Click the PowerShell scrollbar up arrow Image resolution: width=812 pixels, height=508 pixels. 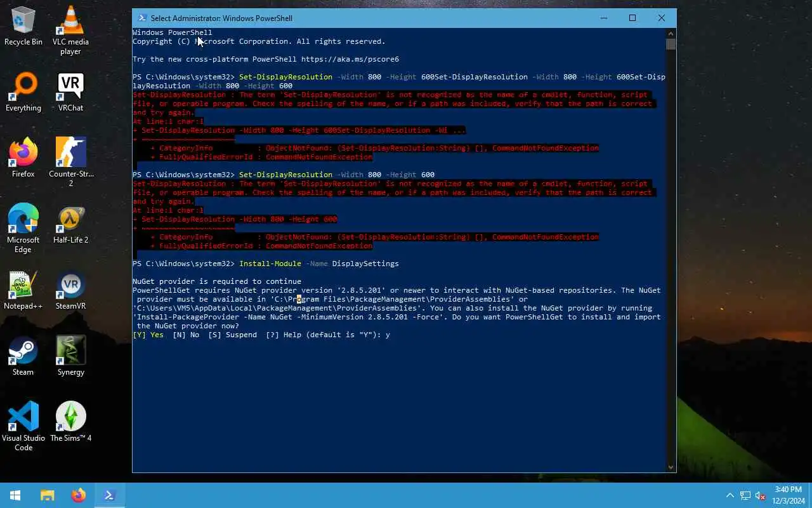(671, 32)
